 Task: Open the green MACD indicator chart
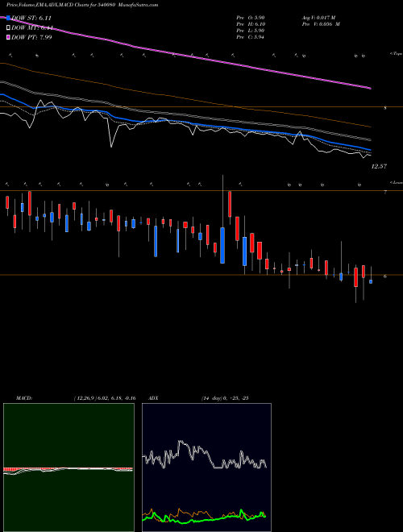[69, 468]
